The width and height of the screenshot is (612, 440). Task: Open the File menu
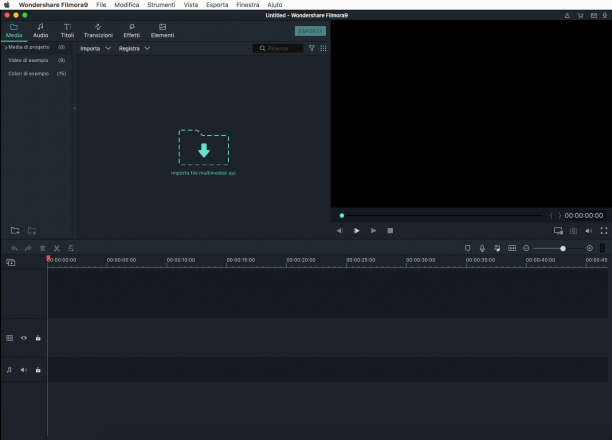(x=101, y=5)
